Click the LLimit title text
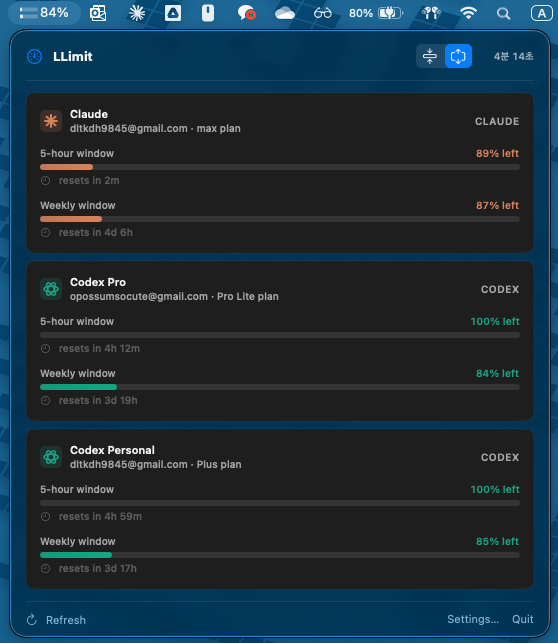This screenshot has height=643, width=558. click(x=73, y=56)
